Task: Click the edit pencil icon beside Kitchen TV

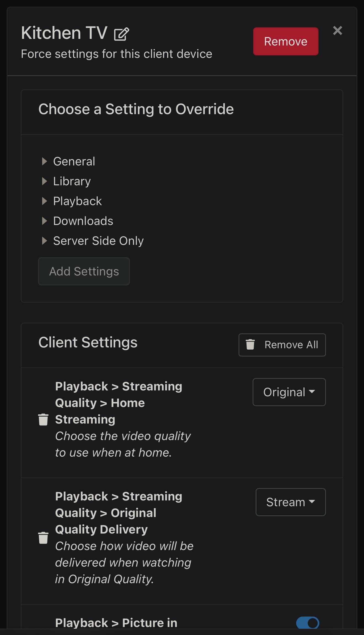Action: 121,34
